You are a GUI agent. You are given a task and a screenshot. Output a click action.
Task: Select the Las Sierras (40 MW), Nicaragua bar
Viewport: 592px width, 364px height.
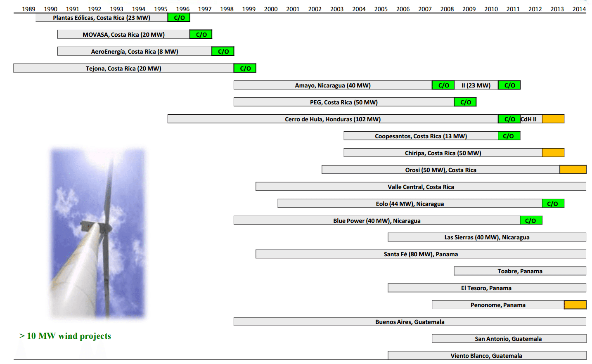pos(487,237)
